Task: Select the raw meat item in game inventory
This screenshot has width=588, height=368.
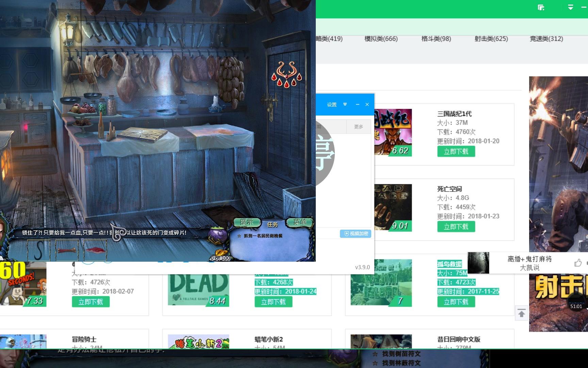Action: pos(95,250)
